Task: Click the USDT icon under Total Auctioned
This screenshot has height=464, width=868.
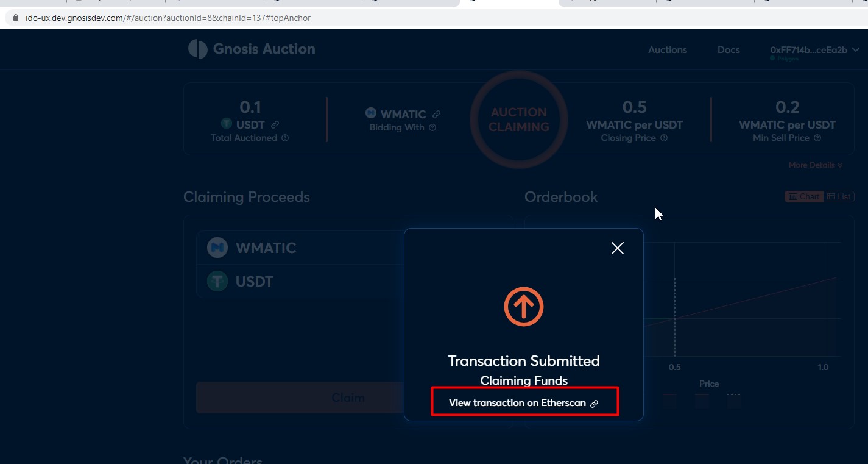Action: click(227, 124)
